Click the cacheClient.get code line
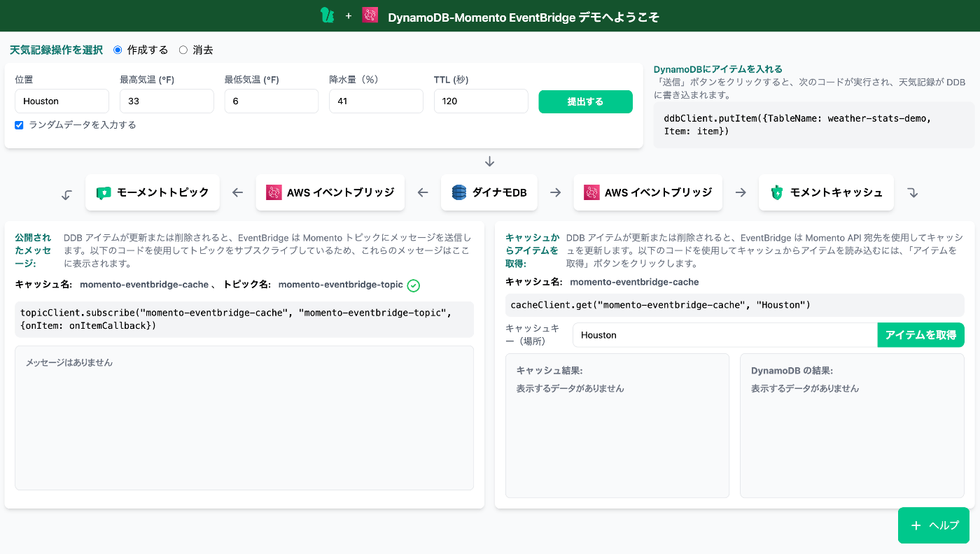This screenshot has height=554, width=980. pyautogui.click(x=735, y=305)
